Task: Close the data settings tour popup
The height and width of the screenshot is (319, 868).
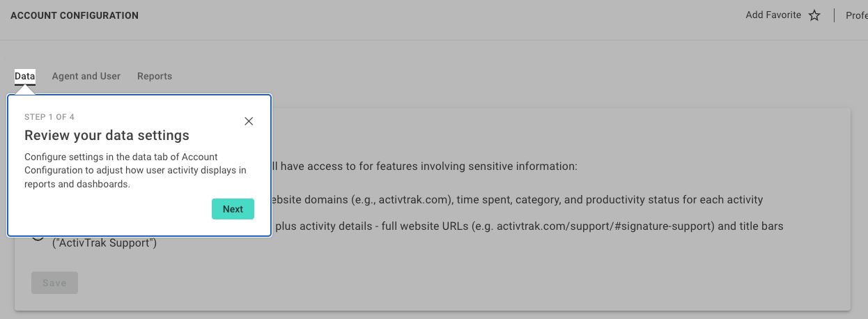Action: click(249, 121)
